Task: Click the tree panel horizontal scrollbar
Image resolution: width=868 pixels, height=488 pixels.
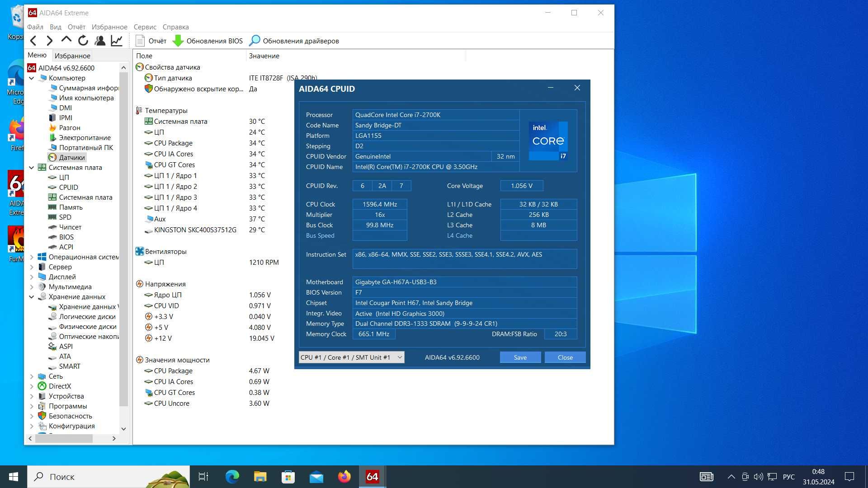Action: (64, 438)
